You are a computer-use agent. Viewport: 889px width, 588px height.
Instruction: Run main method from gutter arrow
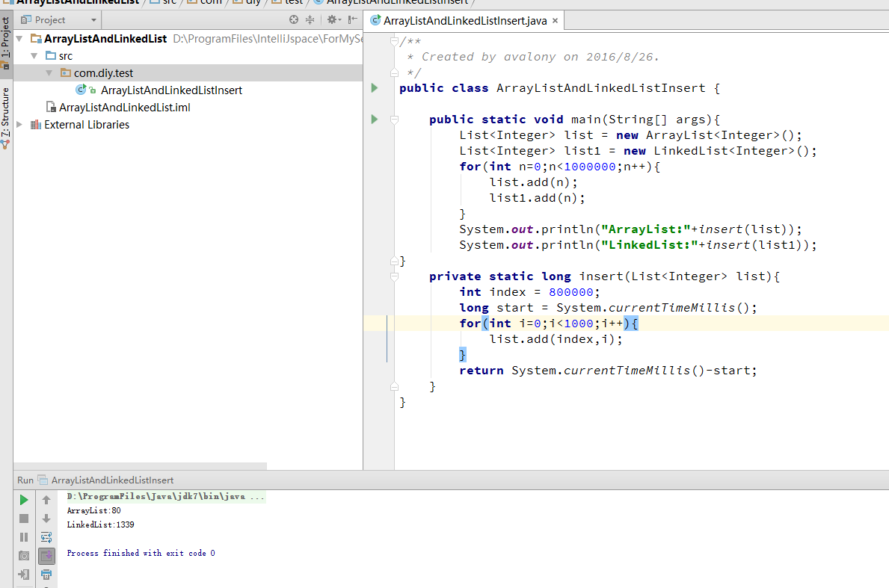(375, 120)
